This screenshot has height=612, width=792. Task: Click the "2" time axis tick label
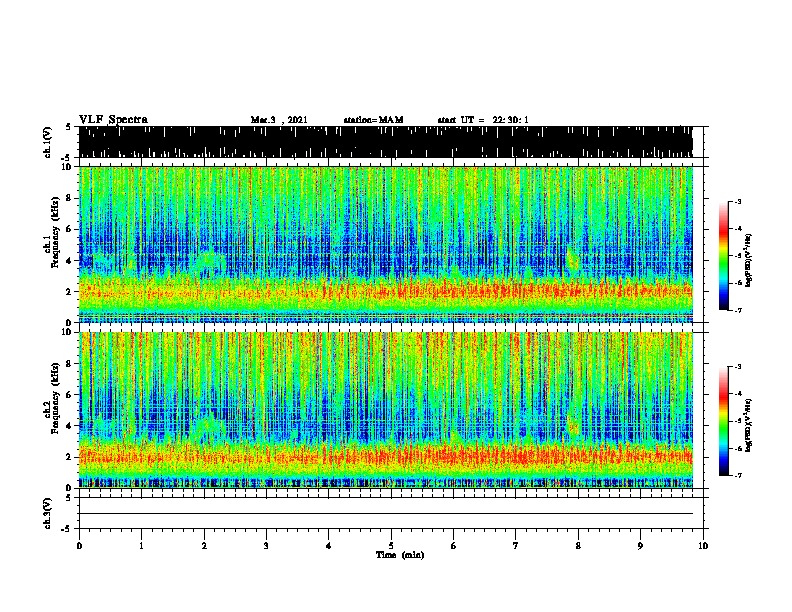pos(204,546)
